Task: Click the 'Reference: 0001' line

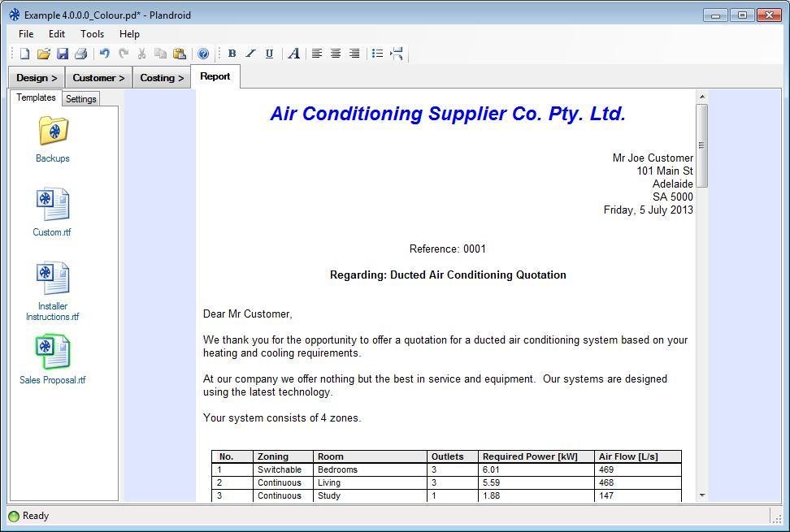Action: click(x=447, y=249)
